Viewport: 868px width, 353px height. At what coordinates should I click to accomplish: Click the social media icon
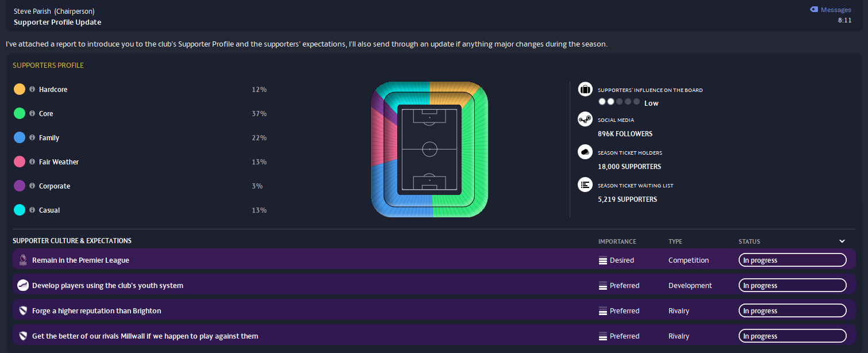pyautogui.click(x=585, y=119)
